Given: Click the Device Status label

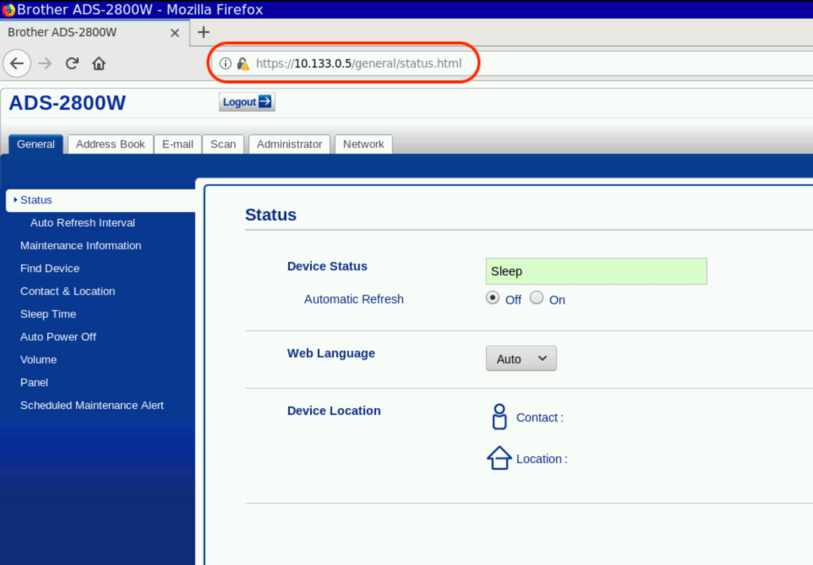Looking at the screenshot, I should pyautogui.click(x=327, y=266).
